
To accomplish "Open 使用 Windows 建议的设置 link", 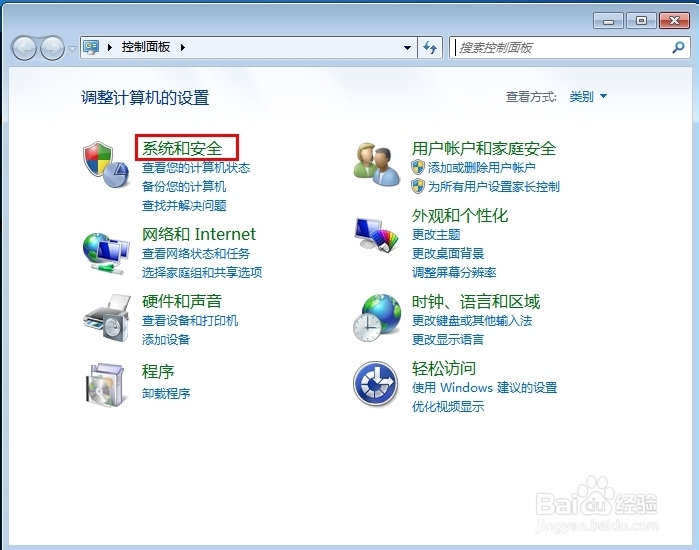I will click(484, 387).
